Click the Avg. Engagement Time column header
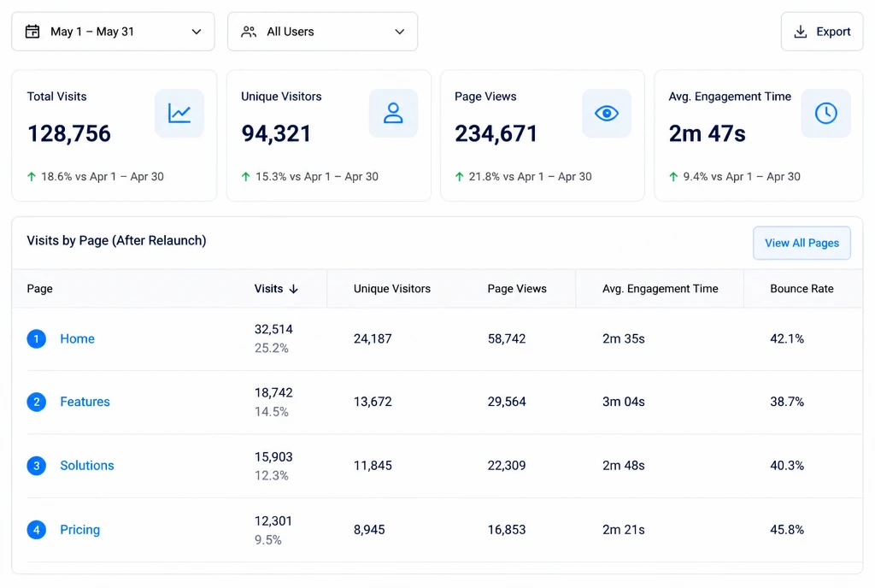 pyautogui.click(x=661, y=288)
